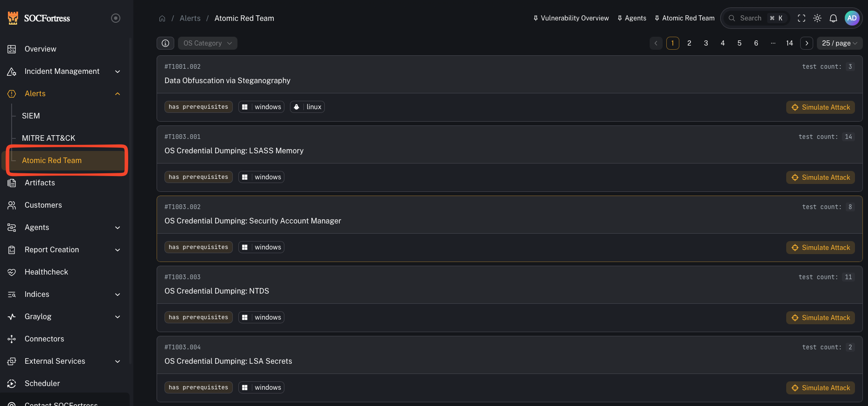Image resolution: width=868 pixels, height=406 pixels.
Task: Click the Scheduler sidebar icon
Action: click(12, 384)
